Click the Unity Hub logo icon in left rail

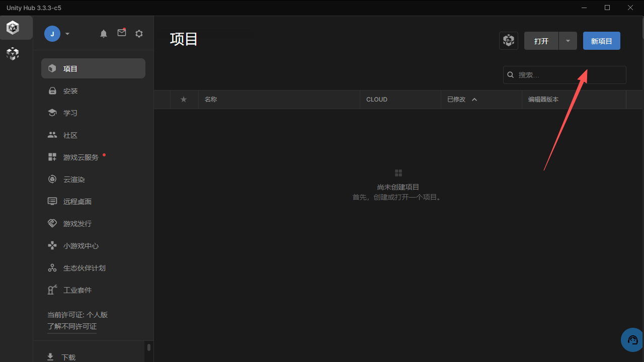13,28
